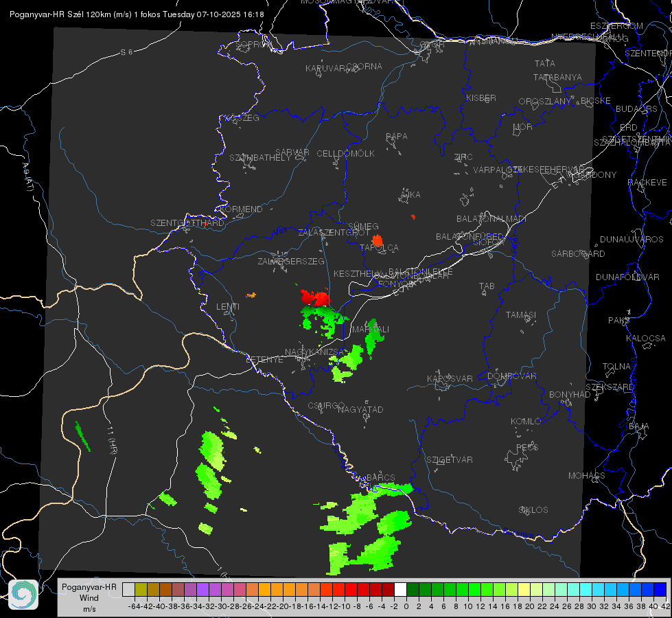Pick the white swatch in the wind legend
This screenshot has height=618, width=672.
click(400, 589)
